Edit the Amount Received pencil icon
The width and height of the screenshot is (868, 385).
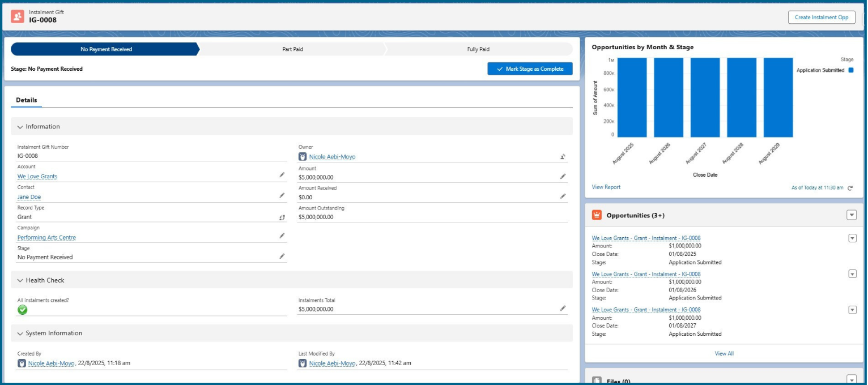(x=563, y=196)
